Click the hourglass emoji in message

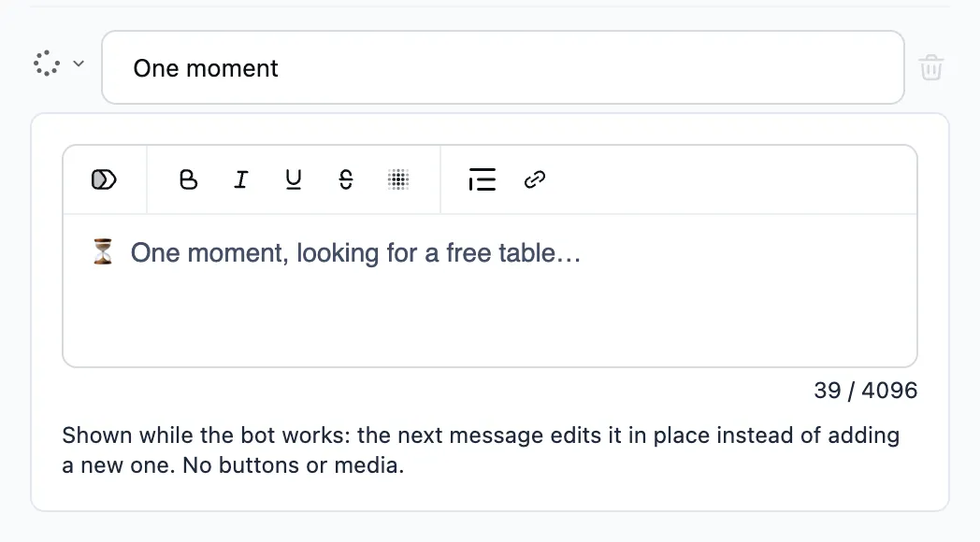click(103, 251)
